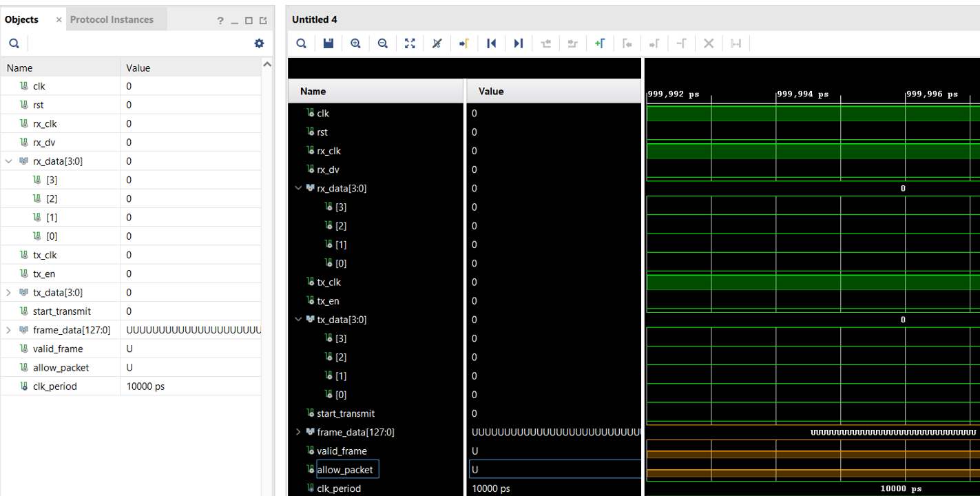Select clk_period in the Objects list
Screen dimensions: 980x496
(55, 386)
